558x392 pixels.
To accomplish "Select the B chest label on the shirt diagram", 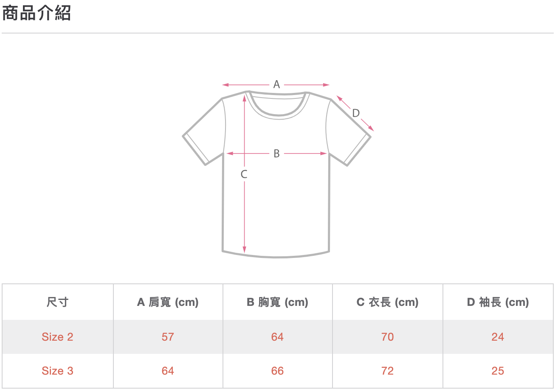I will click(x=276, y=154).
